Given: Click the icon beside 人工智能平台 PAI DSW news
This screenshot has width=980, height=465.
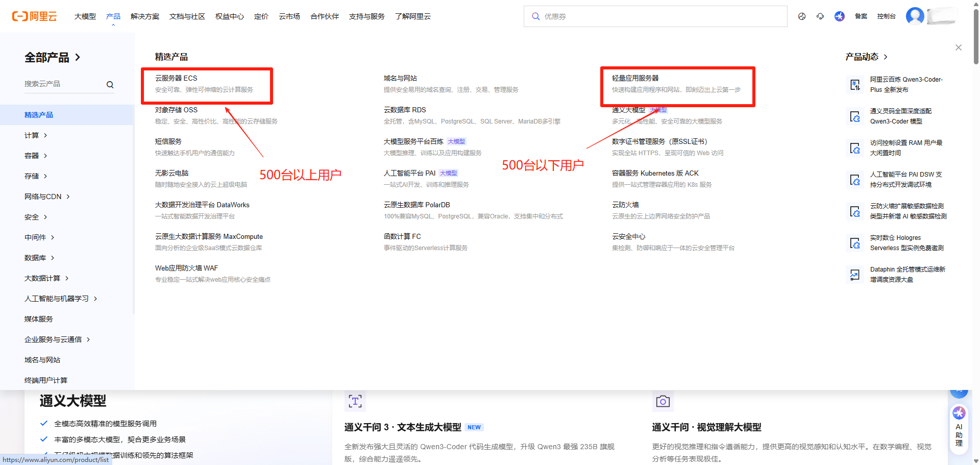Looking at the screenshot, I should point(855,180).
